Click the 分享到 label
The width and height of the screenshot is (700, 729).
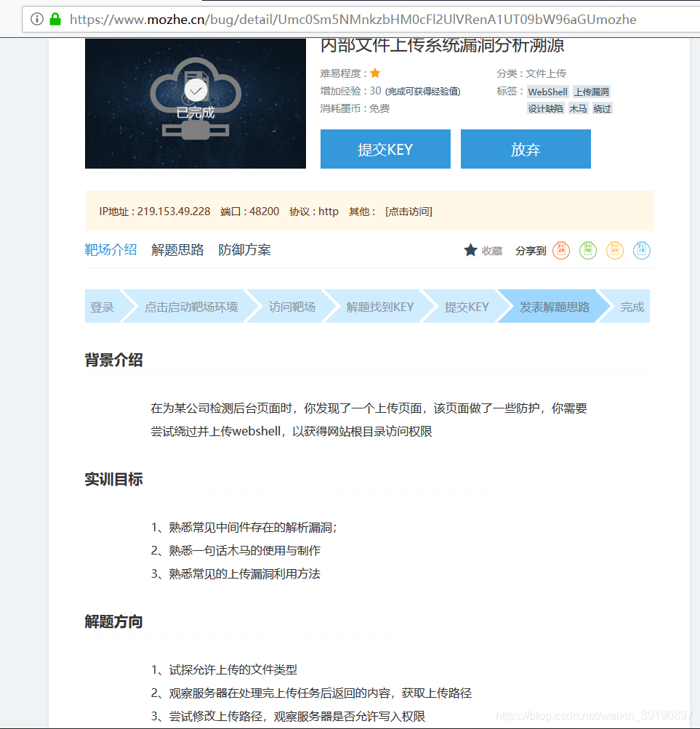click(x=531, y=251)
